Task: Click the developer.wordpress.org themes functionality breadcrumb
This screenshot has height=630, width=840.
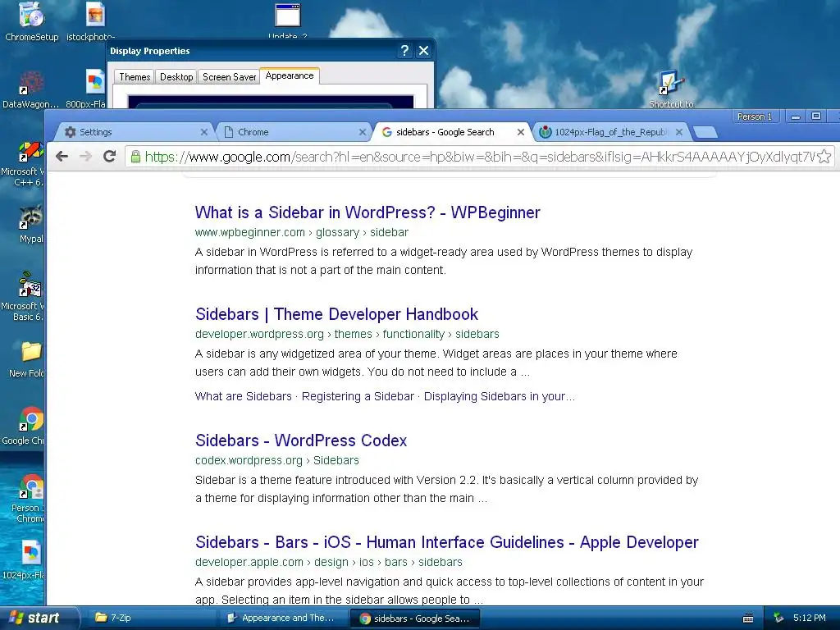Action: point(347,335)
